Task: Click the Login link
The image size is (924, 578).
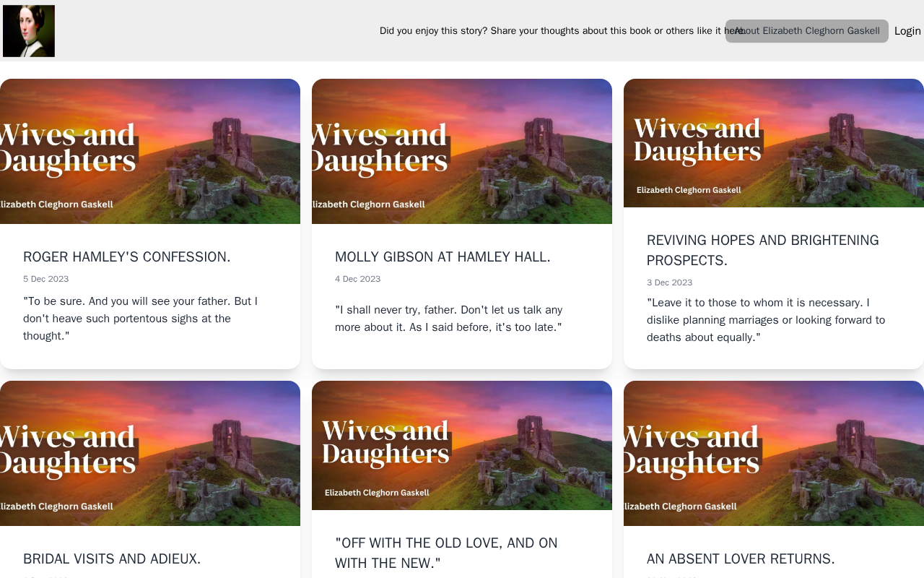Action: pyautogui.click(x=907, y=31)
